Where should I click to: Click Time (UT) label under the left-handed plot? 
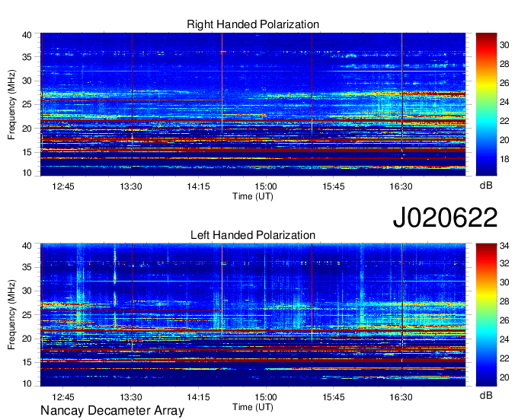pyautogui.click(x=253, y=407)
